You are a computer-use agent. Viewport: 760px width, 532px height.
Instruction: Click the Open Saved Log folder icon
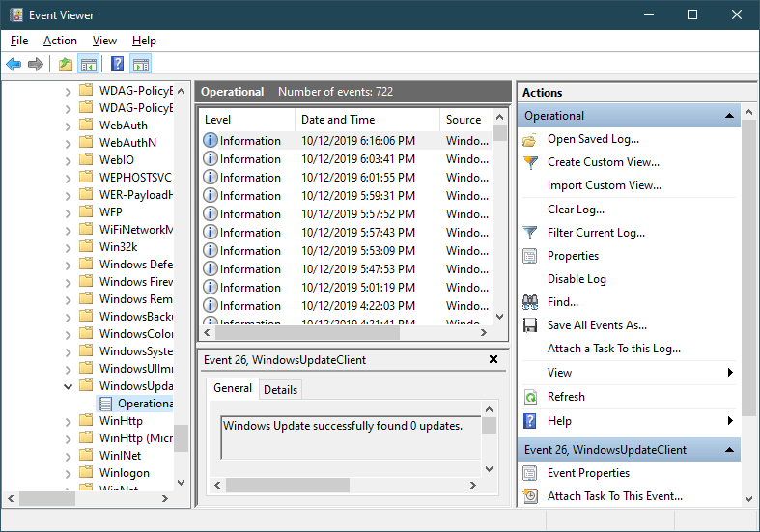click(530, 140)
